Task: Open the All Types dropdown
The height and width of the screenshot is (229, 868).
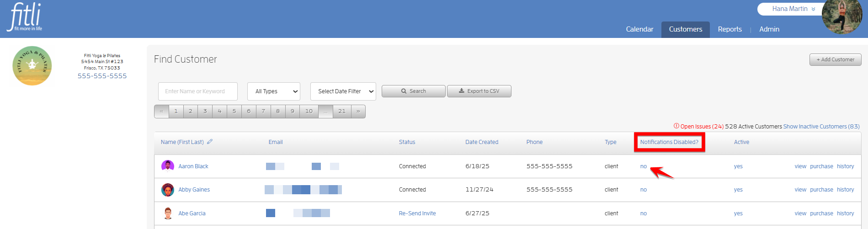Action: (274, 91)
